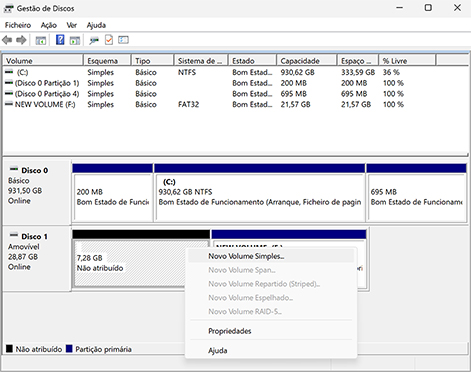Click the 930,62 GB capacity cell
This screenshot has height=372, width=471.
297,72
